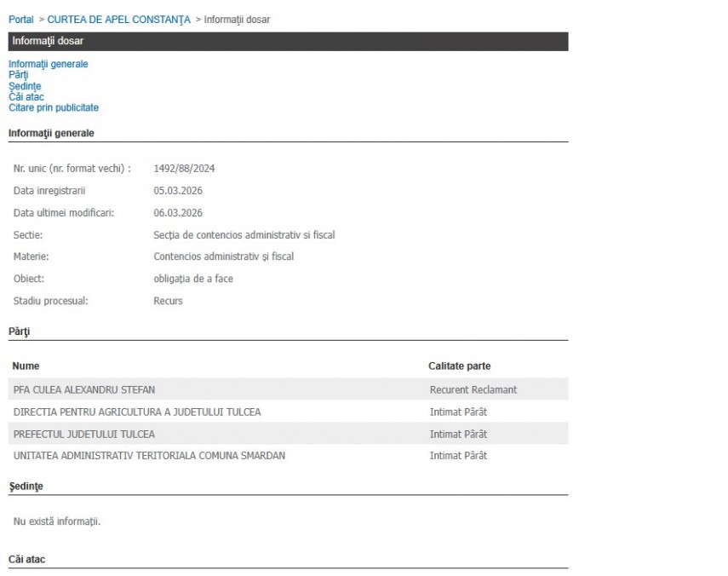Select the DIRECTIA PENTRU AGRICULTURA A JUDETULUI TULCEA row
Image resolution: width=728 pixels, height=576 pixels.
point(137,412)
